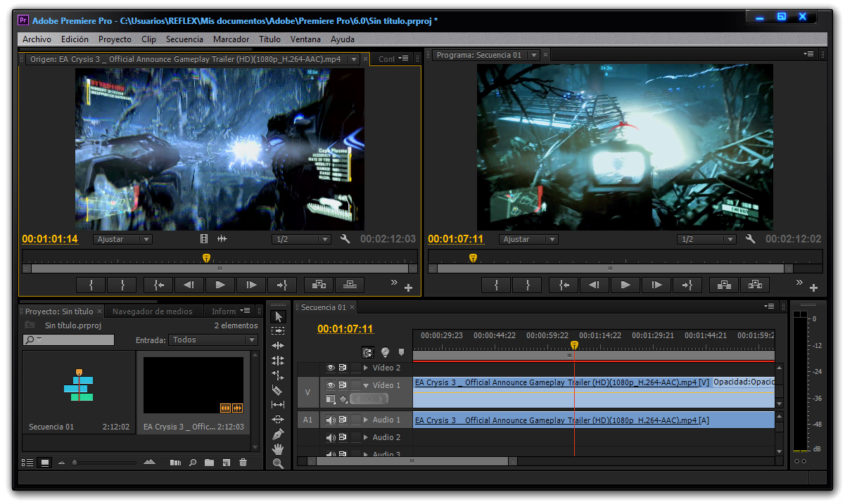The height and width of the screenshot is (504, 845).
Task: Open the Entrada Todos dropdown
Action: pyautogui.click(x=213, y=340)
